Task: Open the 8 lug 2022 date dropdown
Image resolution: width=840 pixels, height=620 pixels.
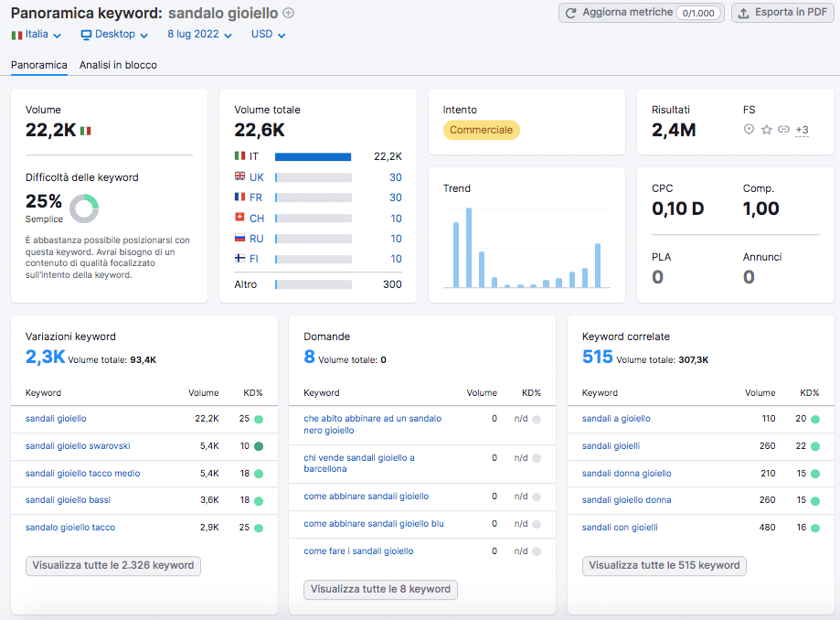Action: pos(201,35)
